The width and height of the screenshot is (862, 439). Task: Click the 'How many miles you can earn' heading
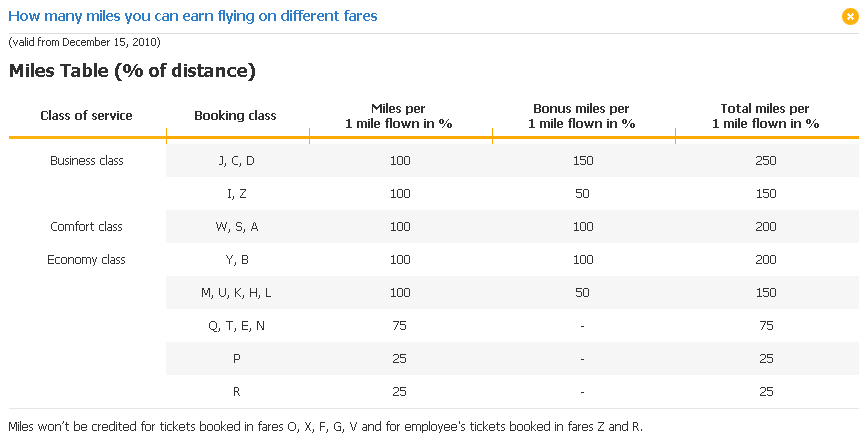click(x=193, y=16)
